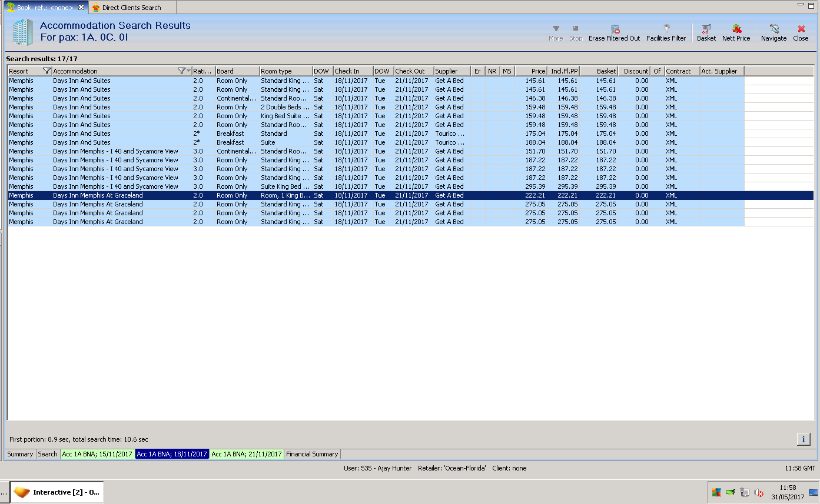Click the Navigate compass icon
The height and width of the screenshot is (504, 820).
pos(773,29)
